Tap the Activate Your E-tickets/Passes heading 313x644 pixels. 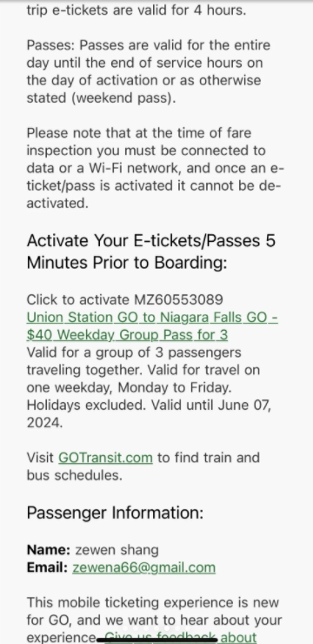click(x=151, y=252)
